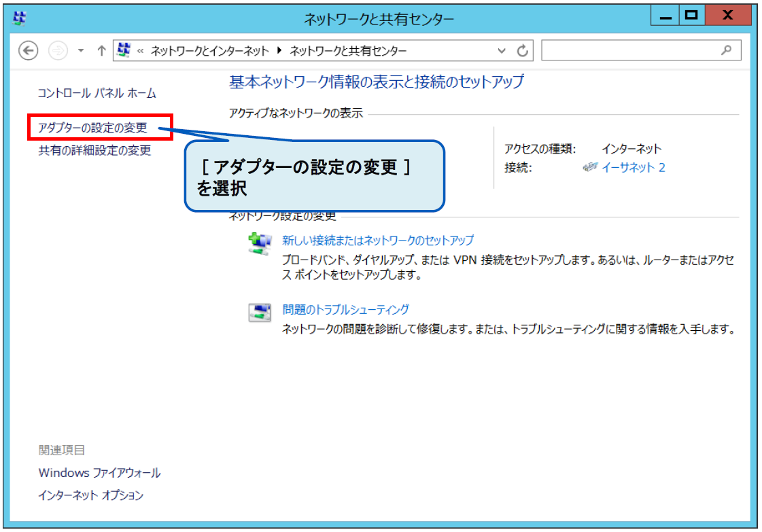This screenshot has height=532, width=762.
Task: Click the Up one level arrow
Action: coord(101,51)
